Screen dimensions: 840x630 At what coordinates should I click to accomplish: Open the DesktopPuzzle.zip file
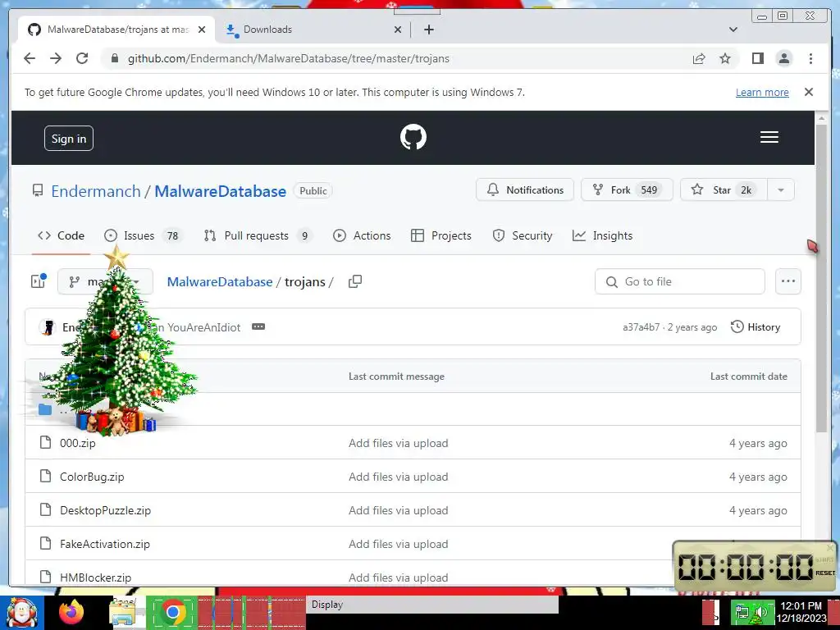106,510
